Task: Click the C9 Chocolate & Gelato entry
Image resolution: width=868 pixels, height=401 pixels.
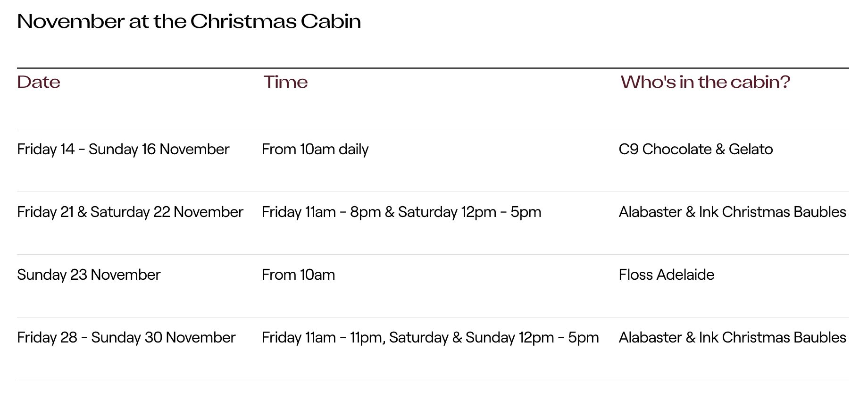Action: 695,150
